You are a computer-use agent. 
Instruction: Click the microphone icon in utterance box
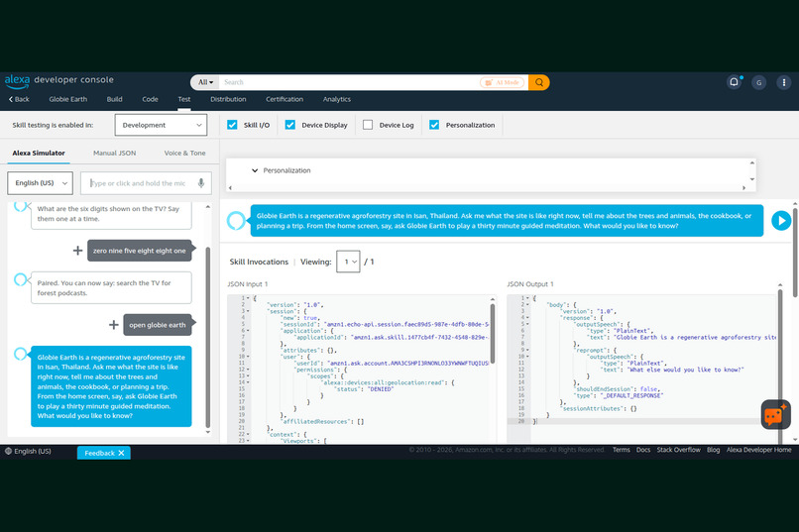click(x=201, y=183)
